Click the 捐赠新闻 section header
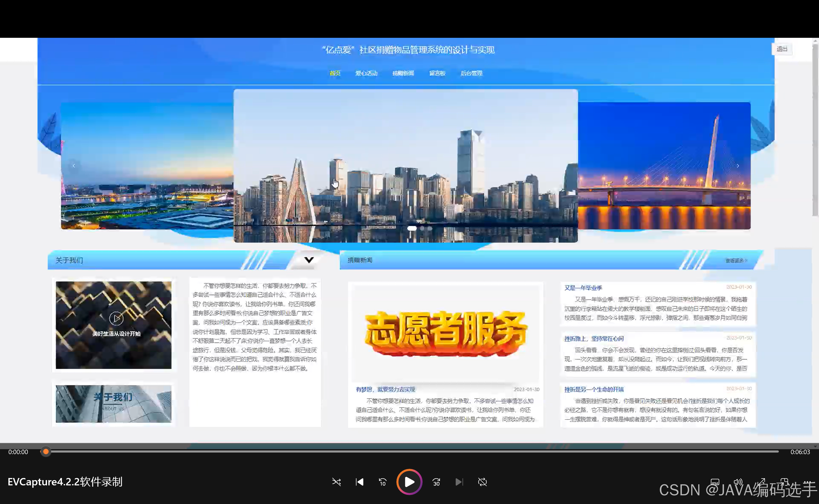819x504 pixels. point(360,260)
